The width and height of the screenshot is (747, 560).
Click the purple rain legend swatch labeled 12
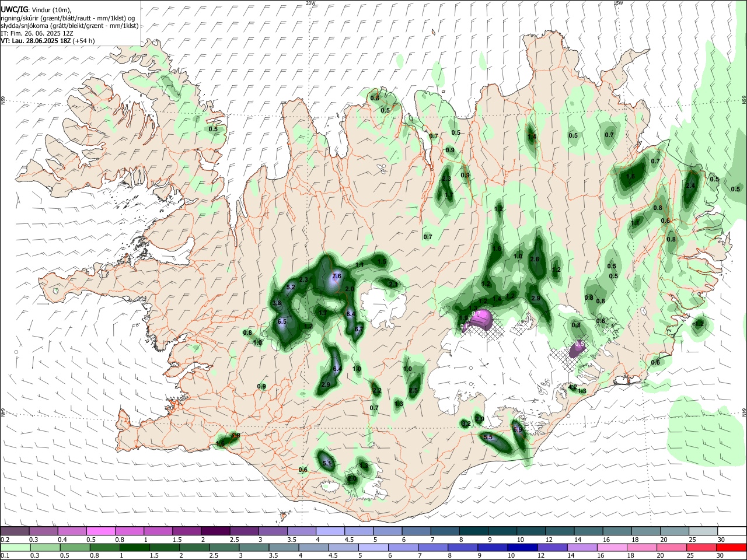coord(552,547)
